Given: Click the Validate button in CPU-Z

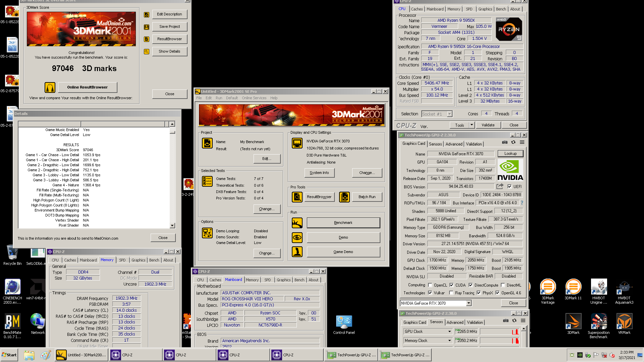Looking at the screenshot, I should tap(488, 125).
